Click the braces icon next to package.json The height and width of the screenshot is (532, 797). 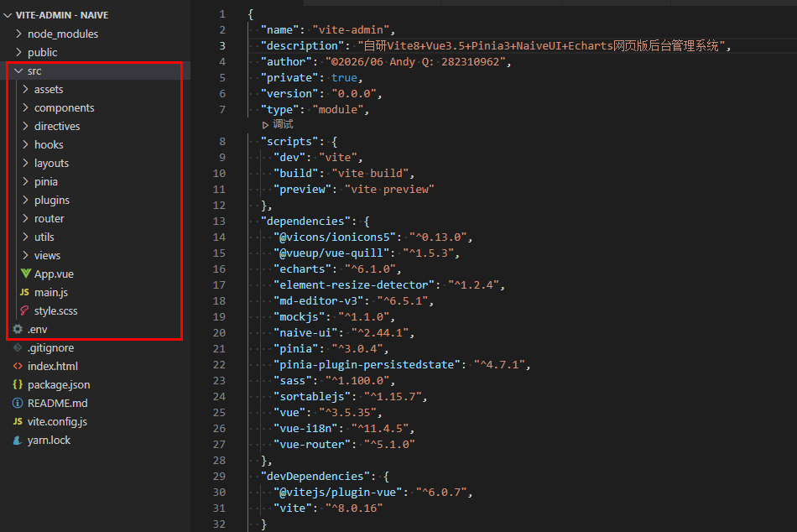[x=18, y=384]
